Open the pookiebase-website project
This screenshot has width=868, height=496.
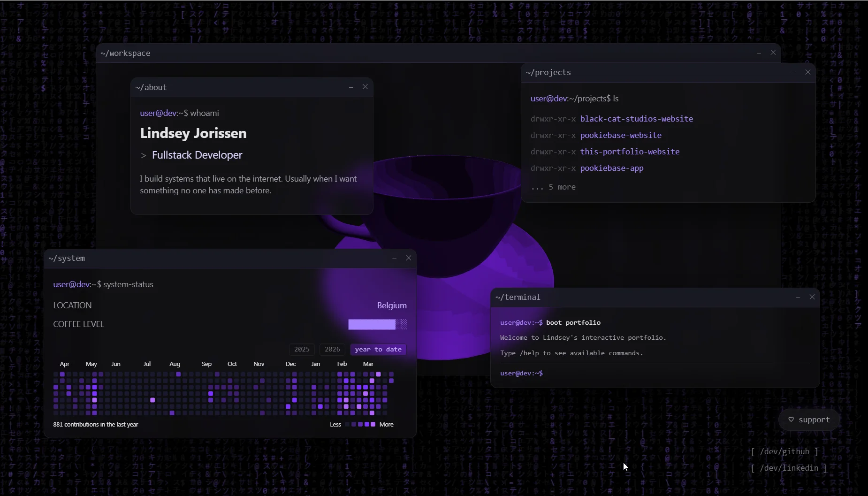[620, 135]
